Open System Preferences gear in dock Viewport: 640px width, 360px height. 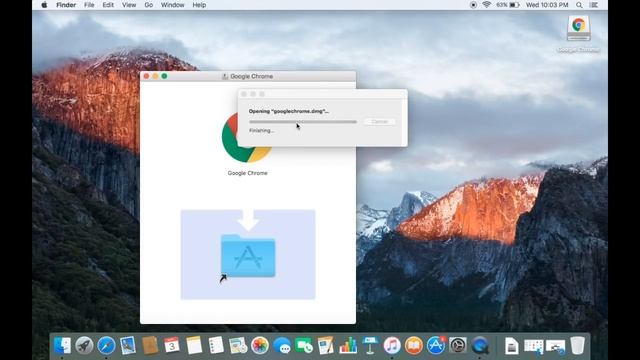pos(458,346)
